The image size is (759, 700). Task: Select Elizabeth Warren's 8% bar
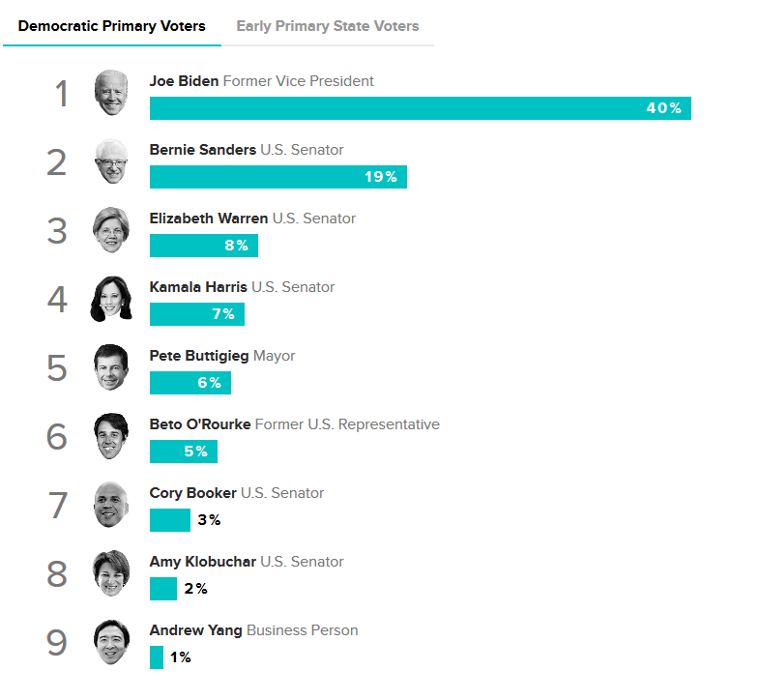[204, 246]
